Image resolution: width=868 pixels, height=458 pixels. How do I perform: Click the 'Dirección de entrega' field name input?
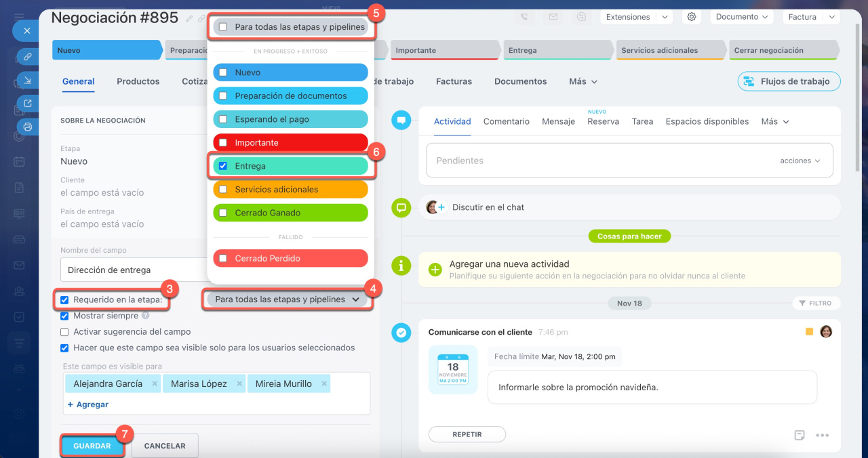[132, 270]
